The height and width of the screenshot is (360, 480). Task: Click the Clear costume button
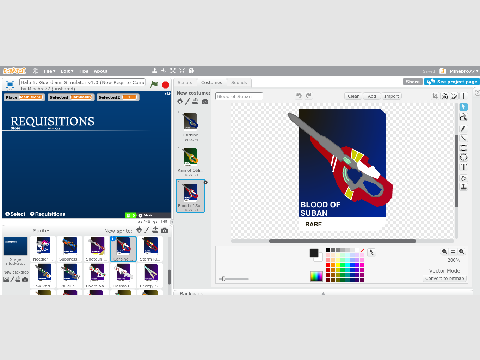[353, 96]
